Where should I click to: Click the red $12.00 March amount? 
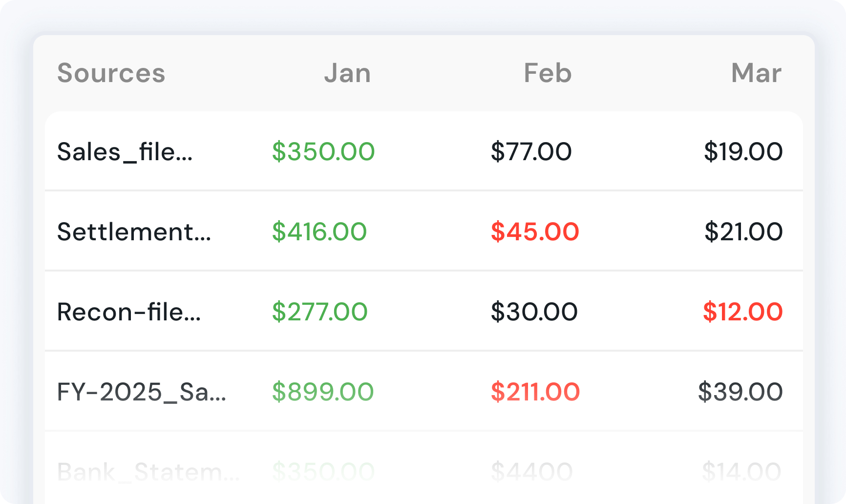742,312
